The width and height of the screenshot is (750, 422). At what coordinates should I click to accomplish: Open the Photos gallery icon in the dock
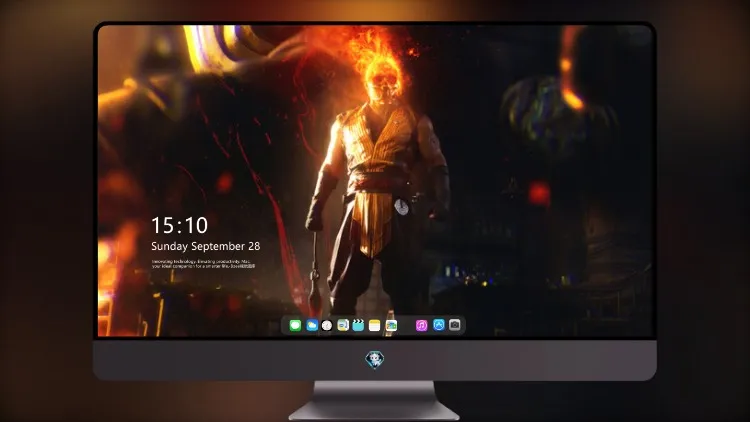(391, 325)
